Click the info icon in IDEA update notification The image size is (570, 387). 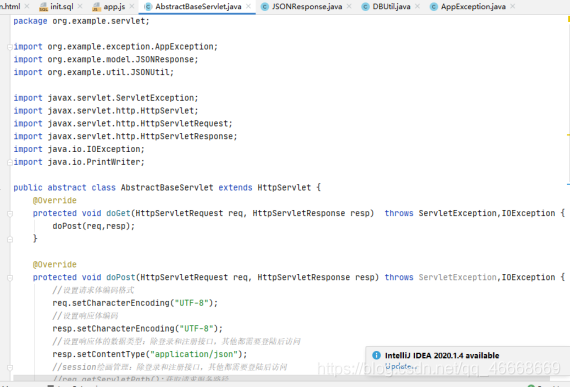[377, 355]
